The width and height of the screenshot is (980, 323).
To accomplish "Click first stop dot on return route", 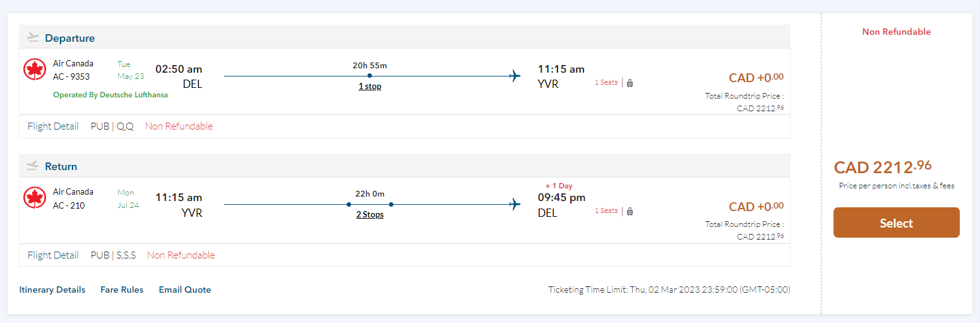I will coord(349,204).
